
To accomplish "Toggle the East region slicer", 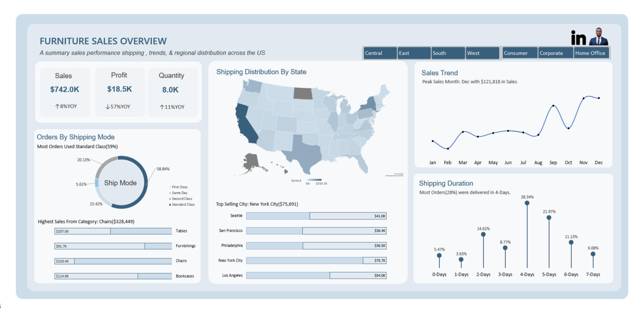I will [413, 53].
